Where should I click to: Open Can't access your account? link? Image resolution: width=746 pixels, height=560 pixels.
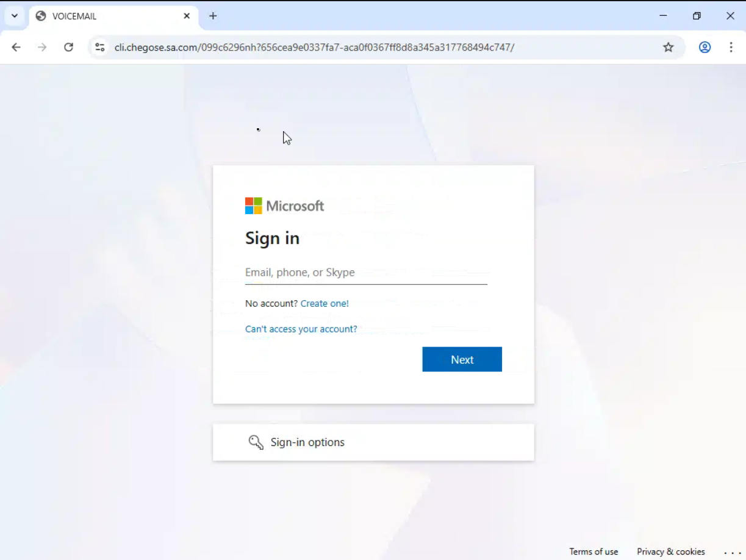pos(301,329)
